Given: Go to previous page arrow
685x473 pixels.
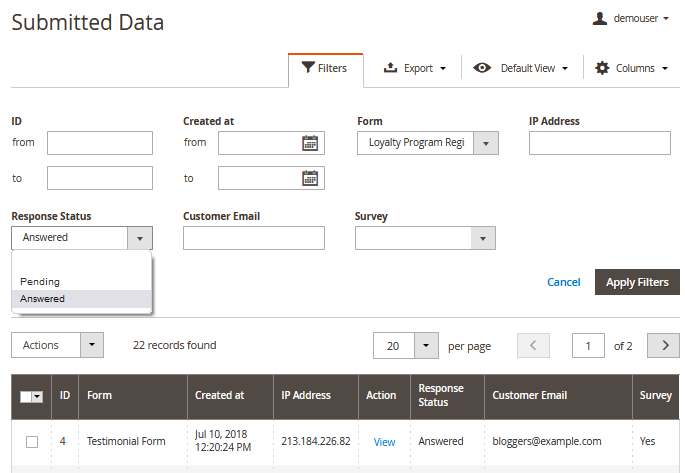Looking at the screenshot, I should pyautogui.click(x=533, y=345).
